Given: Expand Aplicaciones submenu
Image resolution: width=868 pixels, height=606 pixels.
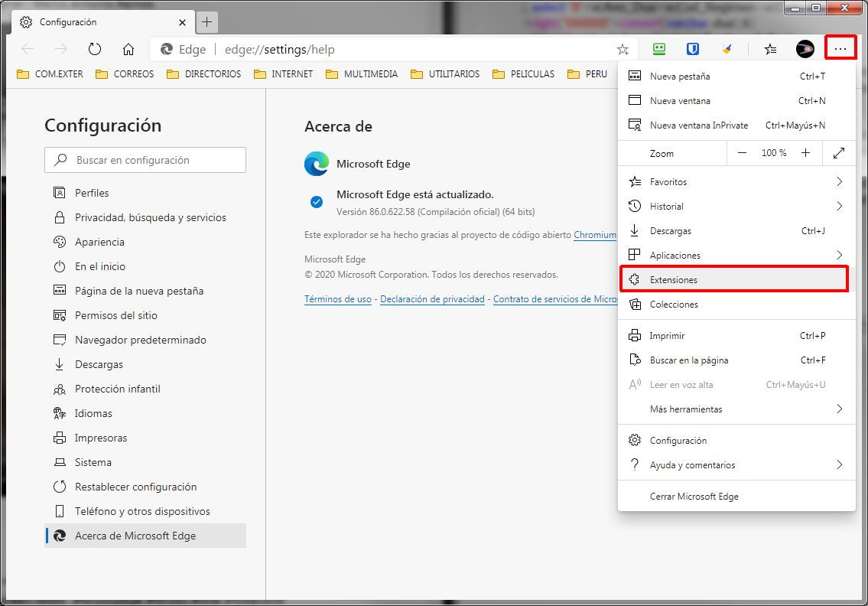Looking at the screenshot, I should 736,256.
